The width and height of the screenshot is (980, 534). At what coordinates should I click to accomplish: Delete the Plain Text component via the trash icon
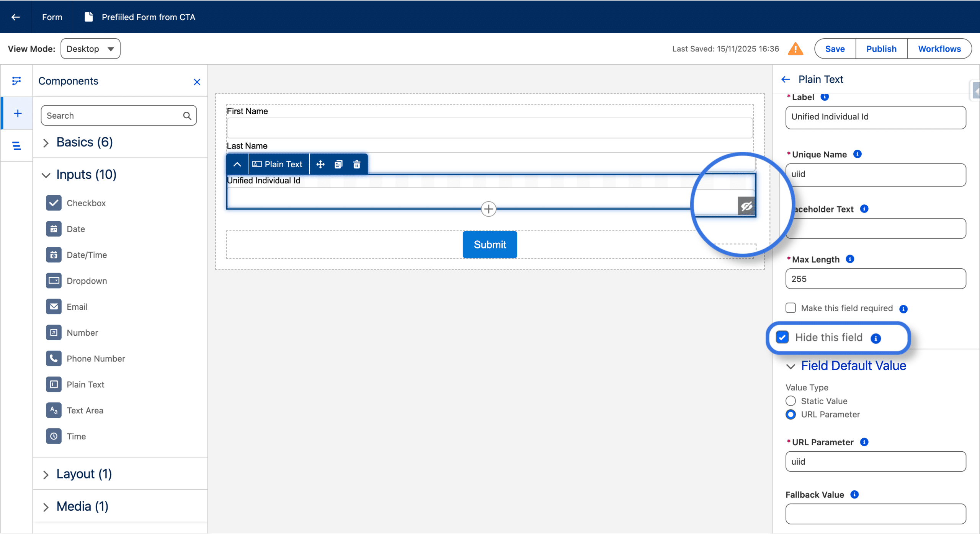tap(356, 164)
